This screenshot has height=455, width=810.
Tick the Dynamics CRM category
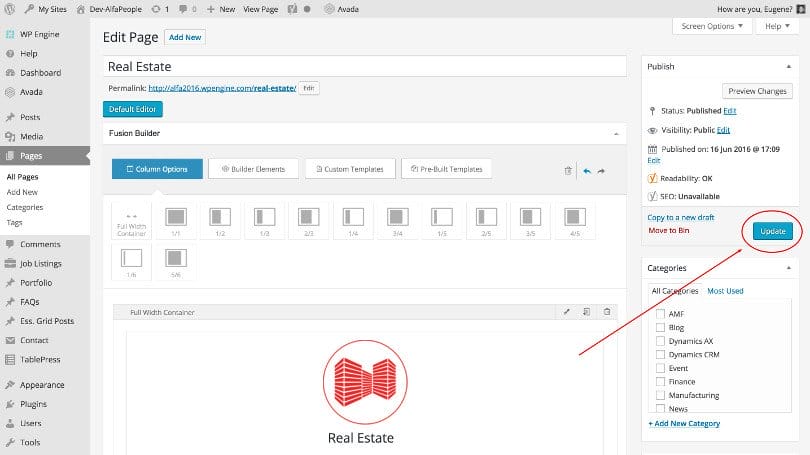pyautogui.click(x=660, y=354)
